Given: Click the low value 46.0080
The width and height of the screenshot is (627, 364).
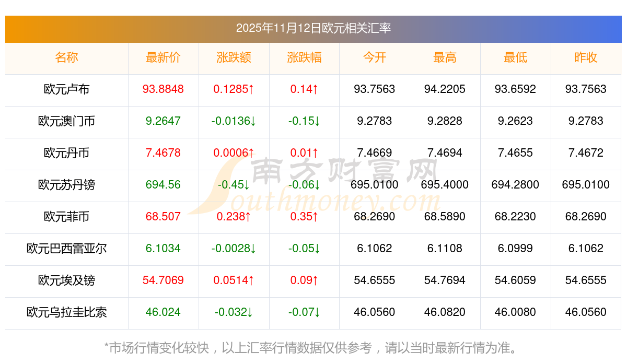Looking at the screenshot, I should click(x=515, y=312).
